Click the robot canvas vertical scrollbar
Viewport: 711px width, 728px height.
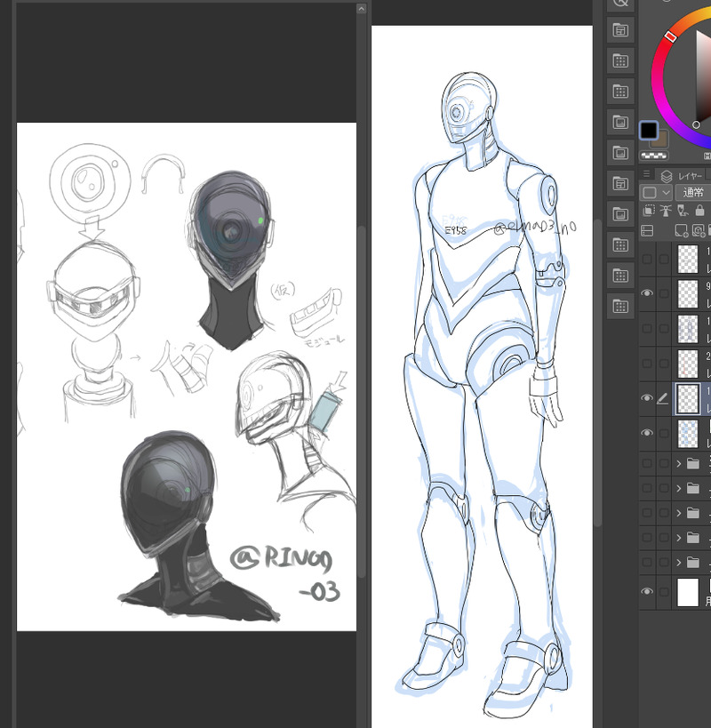(598, 372)
